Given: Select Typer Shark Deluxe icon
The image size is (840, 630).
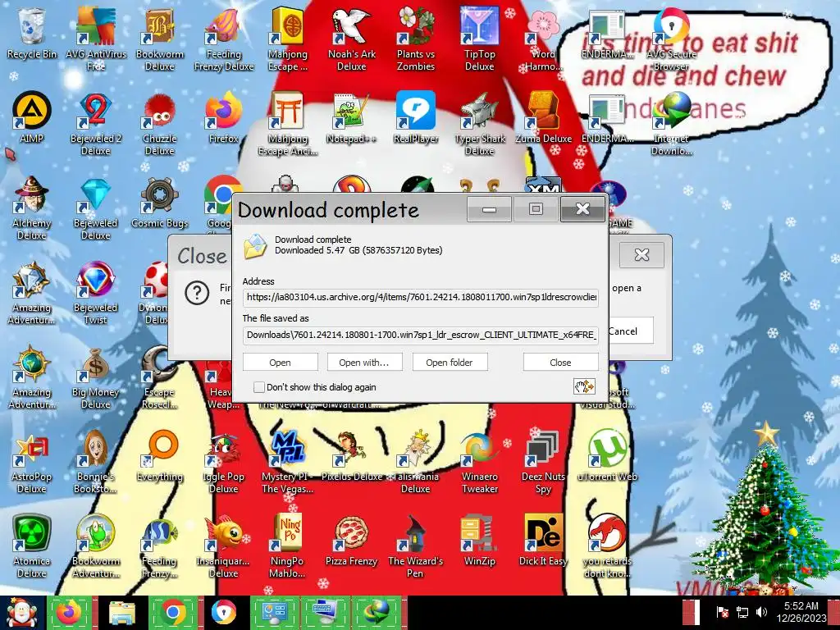Looking at the screenshot, I should coord(479,123).
